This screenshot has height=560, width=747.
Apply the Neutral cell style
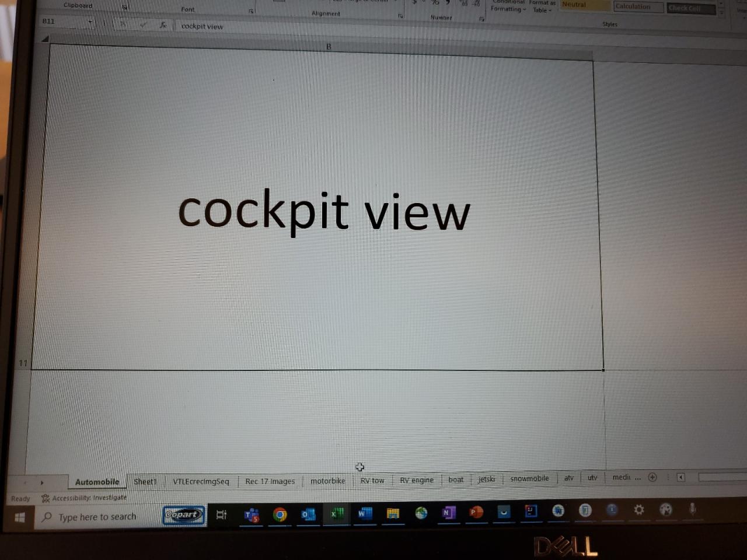[585, 5]
